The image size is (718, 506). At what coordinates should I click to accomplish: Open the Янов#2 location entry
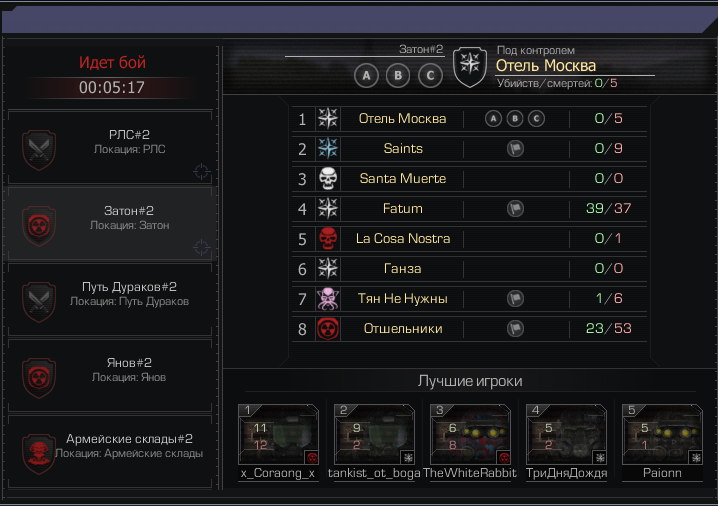[x=110, y=375]
